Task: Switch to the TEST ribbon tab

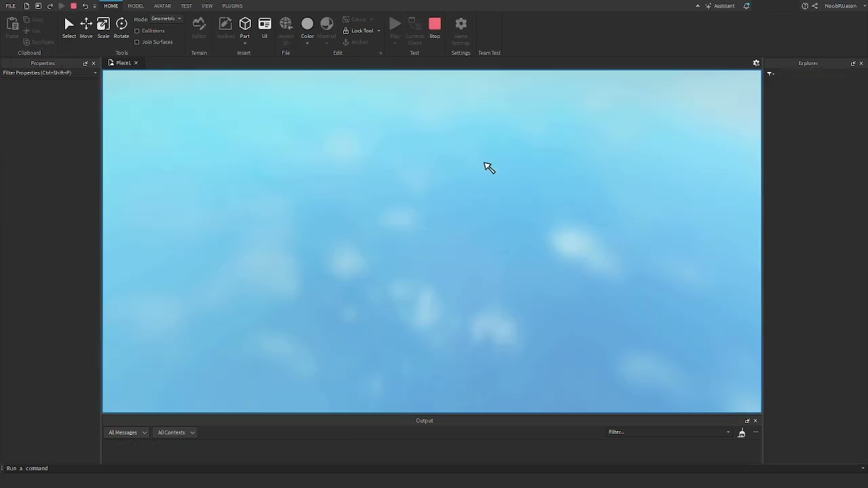Action: click(x=186, y=6)
